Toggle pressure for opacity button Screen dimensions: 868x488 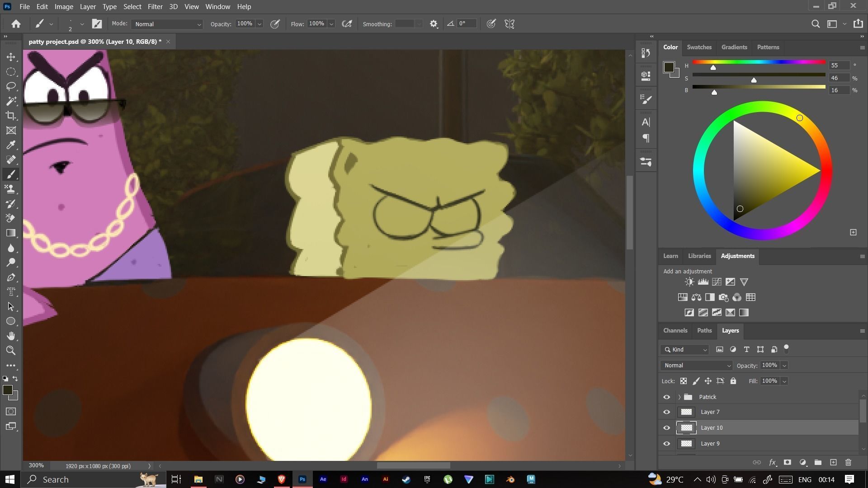(275, 24)
